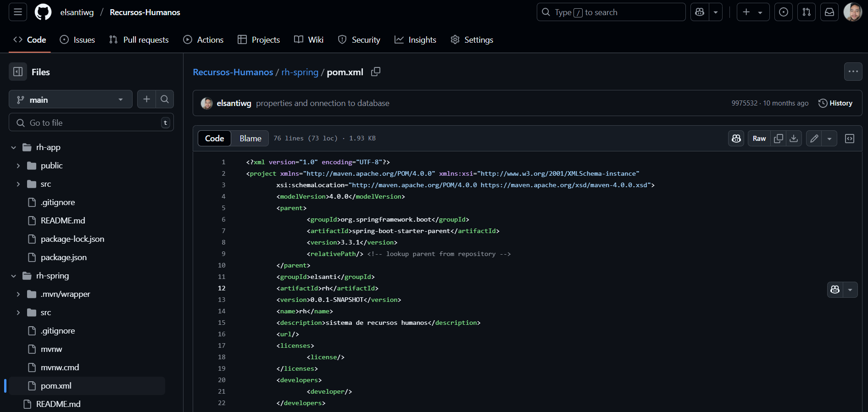The width and height of the screenshot is (868, 412).
Task: Open commit hash 9975532
Action: [745, 103]
